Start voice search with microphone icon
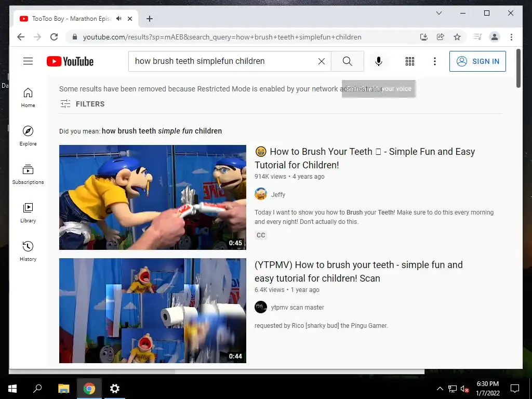The width and height of the screenshot is (532, 399). [379, 61]
